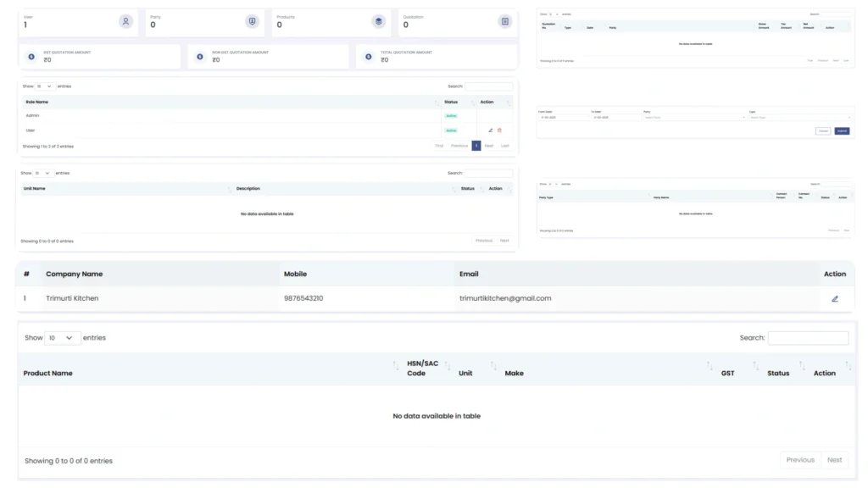Open entries dropdown in quotation table
Image resolution: width=868 pixels, height=488 pixels.
click(x=553, y=14)
